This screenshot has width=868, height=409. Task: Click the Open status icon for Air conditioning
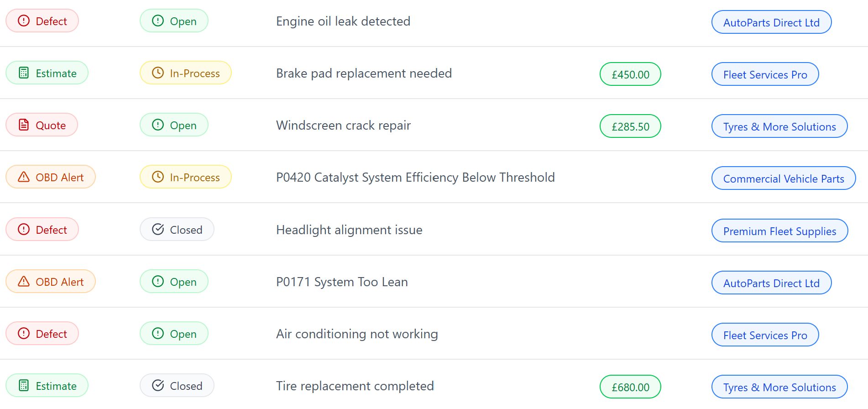click(x=158, y=334)
